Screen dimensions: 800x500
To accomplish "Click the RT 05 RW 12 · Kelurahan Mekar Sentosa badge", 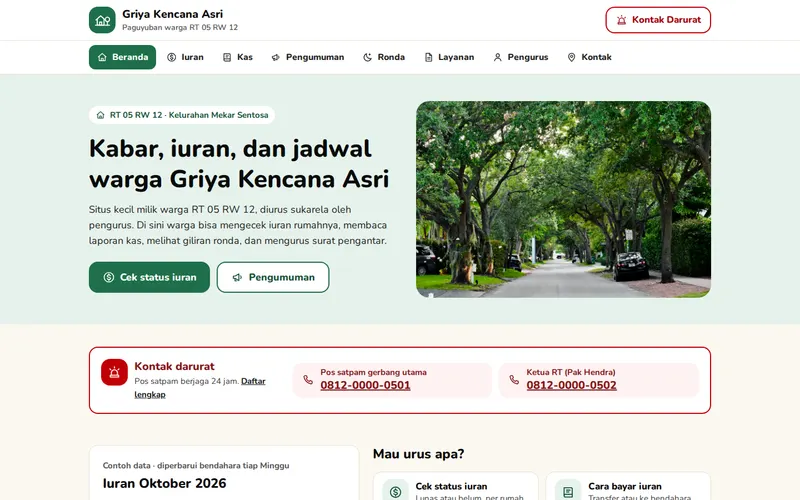I will [182, 115].
